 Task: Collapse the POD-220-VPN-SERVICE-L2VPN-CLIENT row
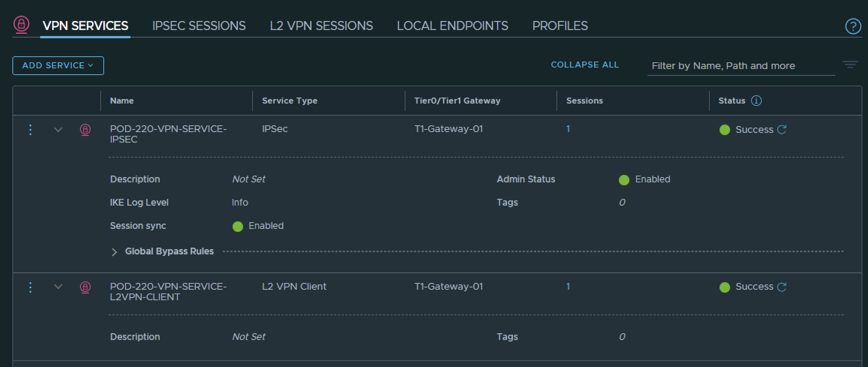[58, 287]
